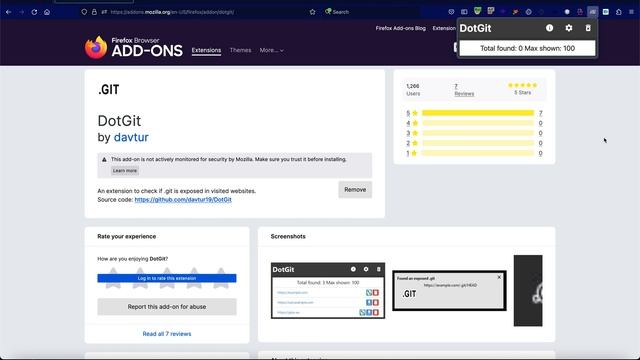Click the count 7 beside 5-star bar

click(540, 113)
